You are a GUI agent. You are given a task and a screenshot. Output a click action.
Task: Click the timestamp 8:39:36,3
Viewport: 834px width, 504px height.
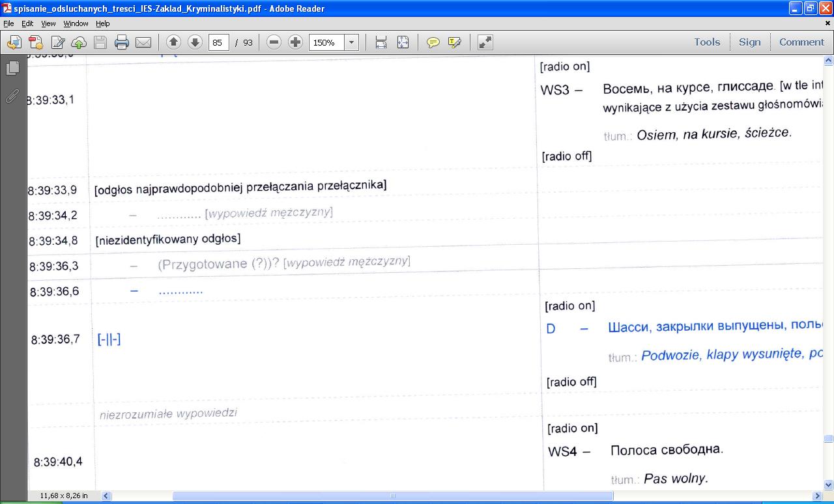click(x=53, y=266)
